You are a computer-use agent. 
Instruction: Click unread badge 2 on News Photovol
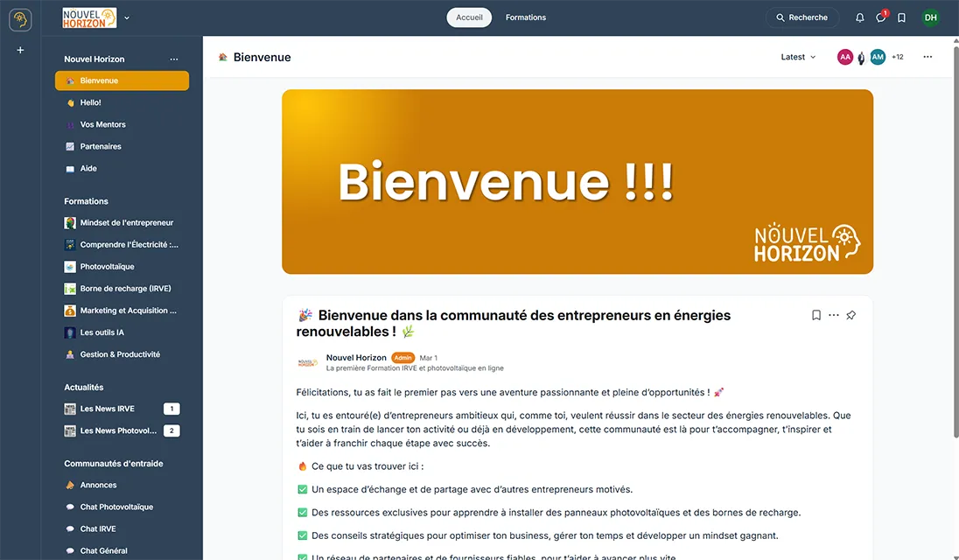(x=171, y=431)
